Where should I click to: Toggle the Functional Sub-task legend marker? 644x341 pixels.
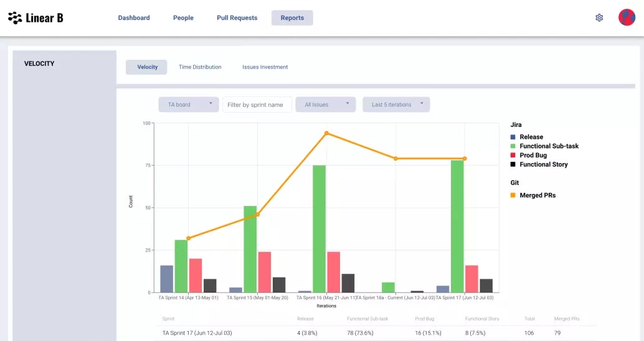pyautogui.click(x=513, y=146)
